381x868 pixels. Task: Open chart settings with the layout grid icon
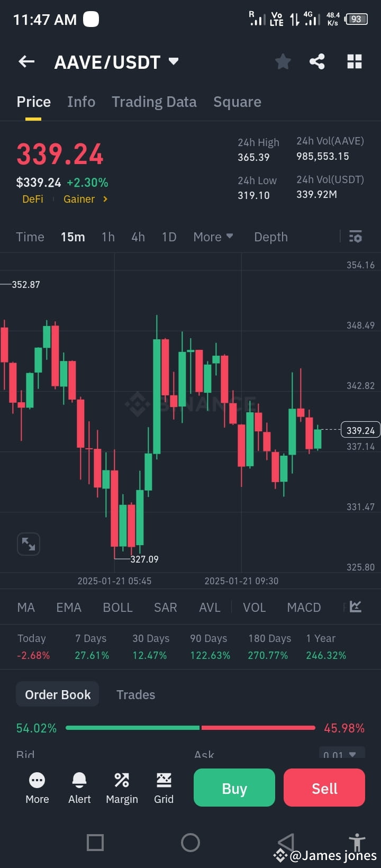point(354,61)
